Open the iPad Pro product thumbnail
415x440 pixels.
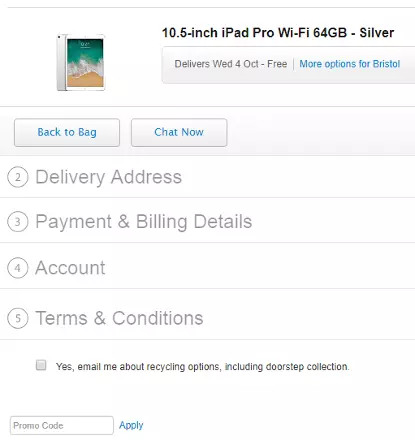click(x=81, y=62)
